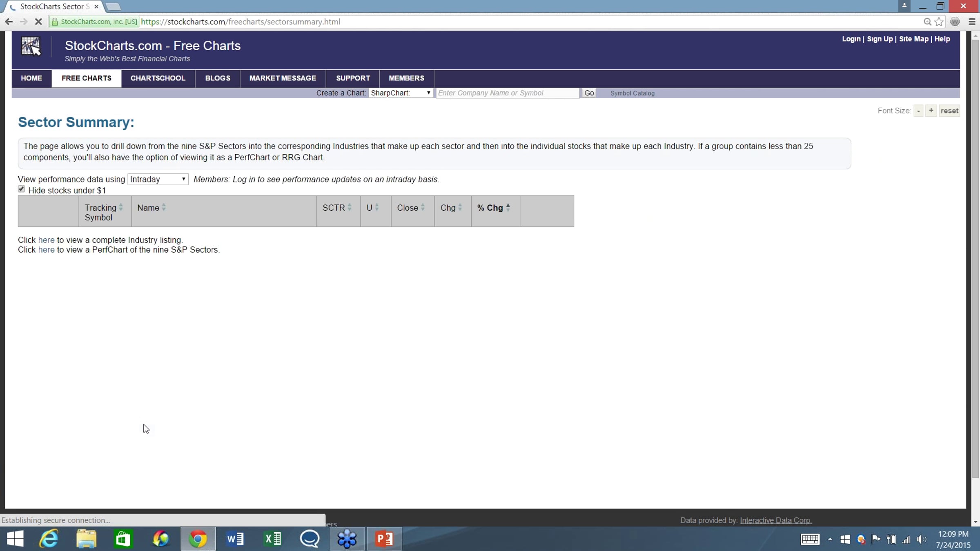Open the MARKET MESSAGE nav tab

[283, 78]
